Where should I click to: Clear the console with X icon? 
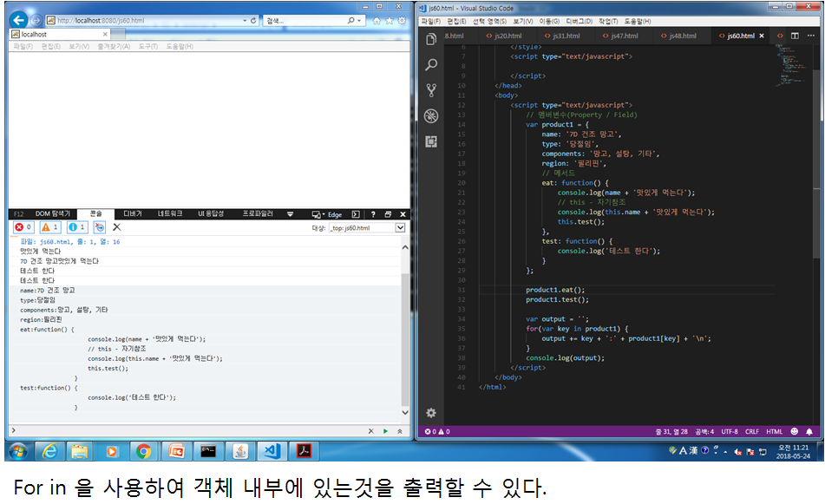pyautogui.click(x=117, y=226)
